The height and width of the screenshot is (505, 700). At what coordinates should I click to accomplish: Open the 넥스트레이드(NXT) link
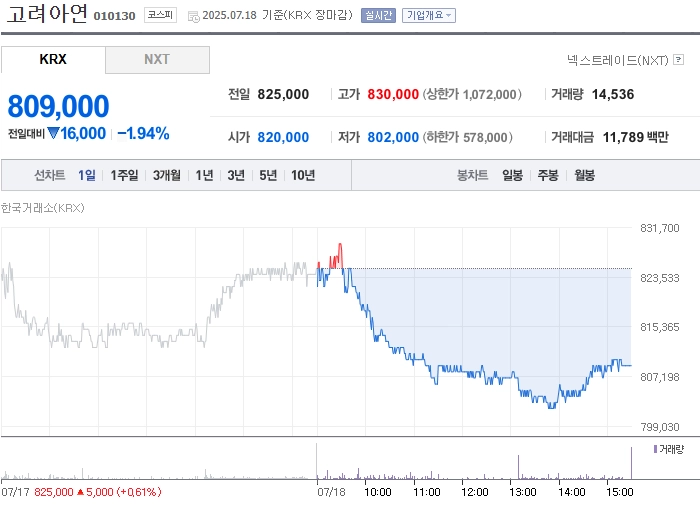pyautogui.click(x=617, y=60)
